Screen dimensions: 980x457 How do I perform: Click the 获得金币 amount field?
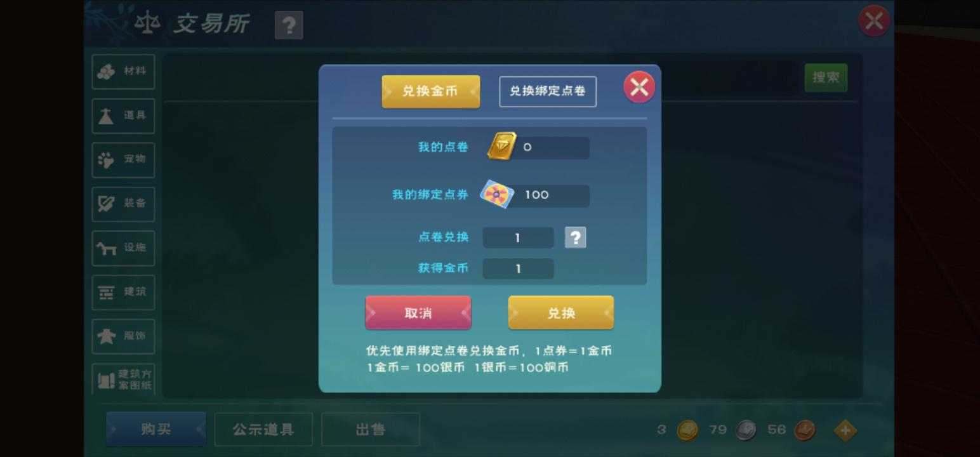[x=518, y=268]
